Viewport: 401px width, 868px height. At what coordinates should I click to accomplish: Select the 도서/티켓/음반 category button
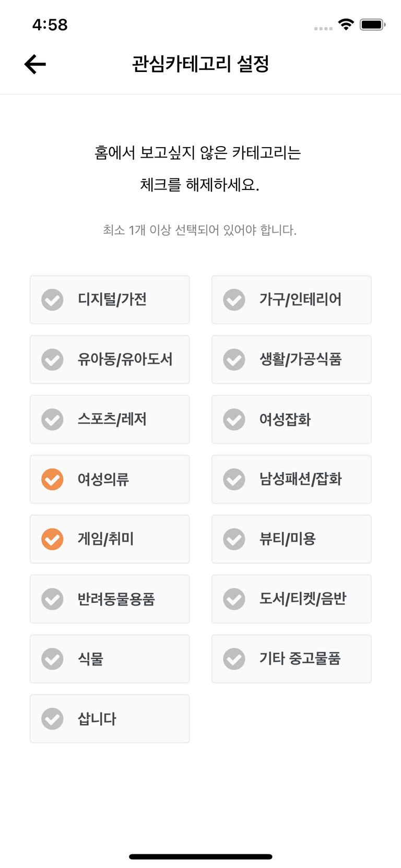291,599
